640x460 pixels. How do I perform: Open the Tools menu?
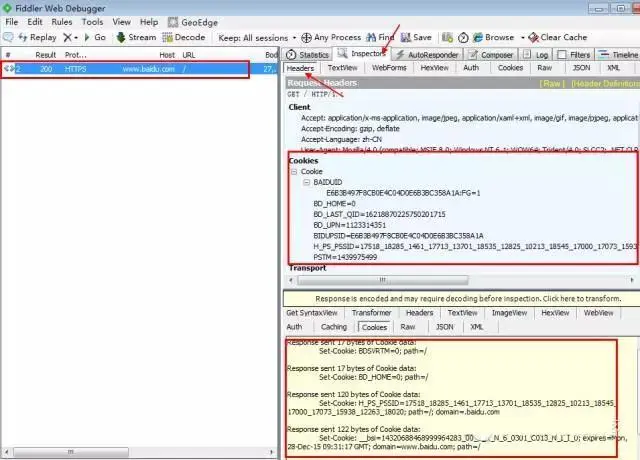[92, 22]
